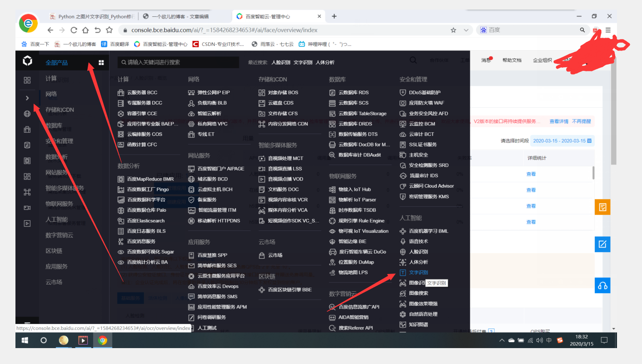This screenshot has height=364, width=642.
Task: Open the 哔哩哔哩 bookmark
Action: click(325, 44)
